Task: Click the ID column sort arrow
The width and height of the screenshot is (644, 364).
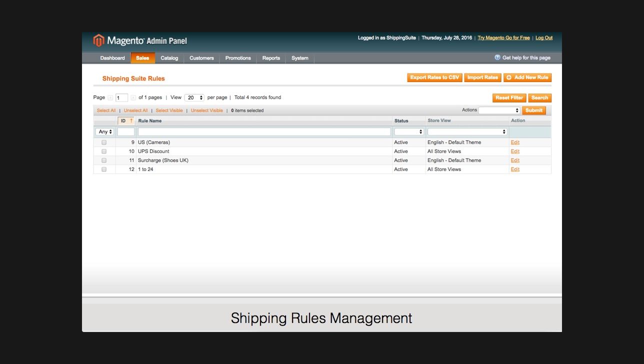Action: [131, 121]
